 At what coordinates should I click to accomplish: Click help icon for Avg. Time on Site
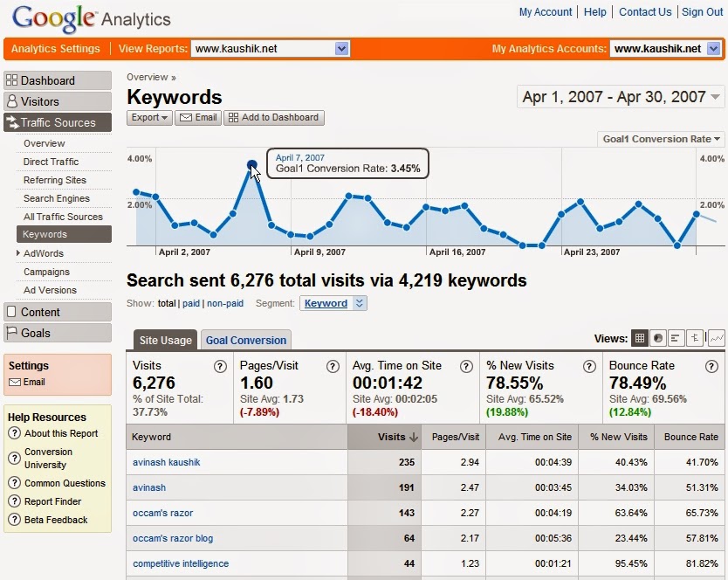466,367
